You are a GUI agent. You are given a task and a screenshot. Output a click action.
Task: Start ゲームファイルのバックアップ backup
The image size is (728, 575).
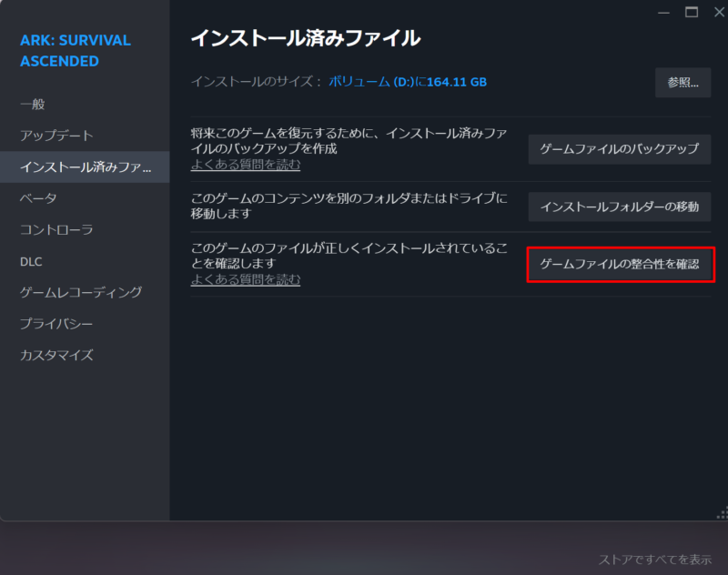click(619, 149)
